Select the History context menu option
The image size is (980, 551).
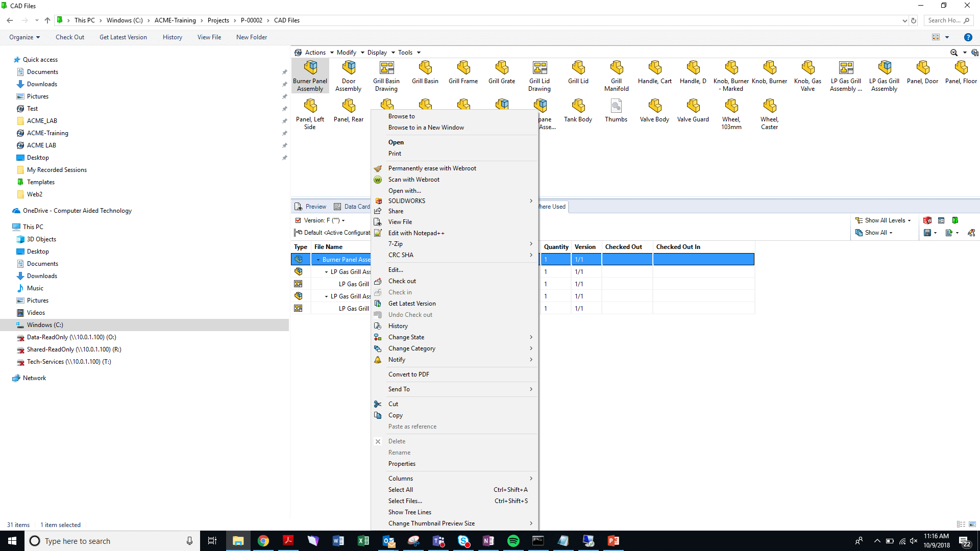(x=399, y=325)
